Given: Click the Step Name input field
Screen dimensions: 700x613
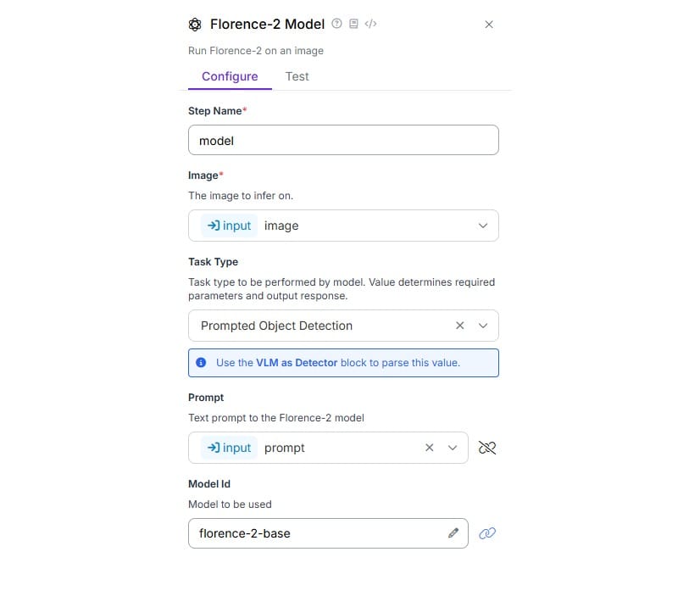Looking at the screenshot, I should (x=343, y=141).
